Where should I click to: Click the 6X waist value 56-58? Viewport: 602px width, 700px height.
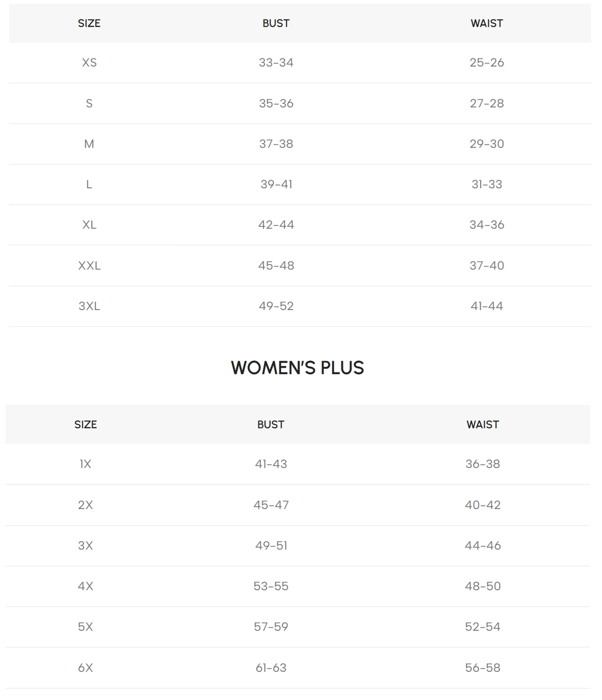tap(483, 667)
